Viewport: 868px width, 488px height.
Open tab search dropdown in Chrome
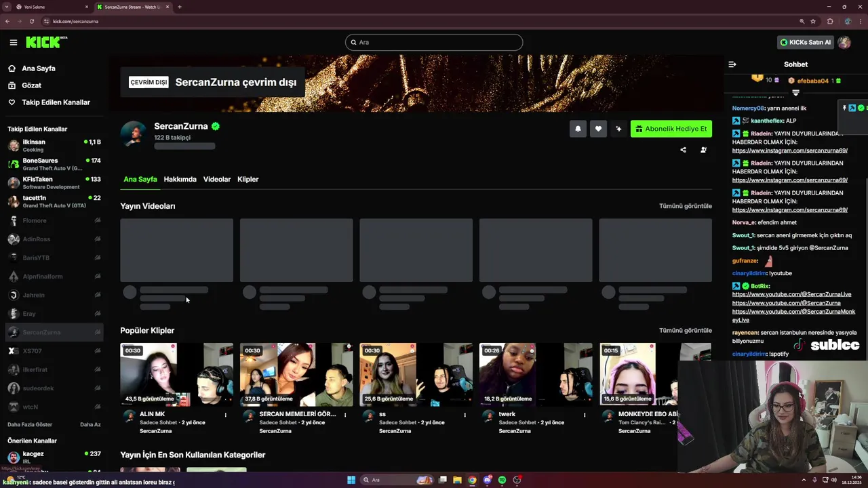point(7,7)
